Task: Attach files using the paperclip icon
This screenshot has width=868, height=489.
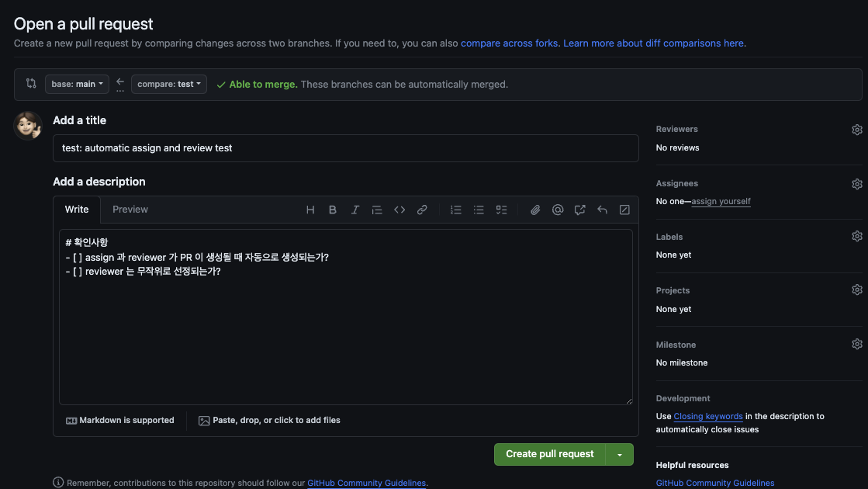Action: pyautogui.click(x=534, y=210)
